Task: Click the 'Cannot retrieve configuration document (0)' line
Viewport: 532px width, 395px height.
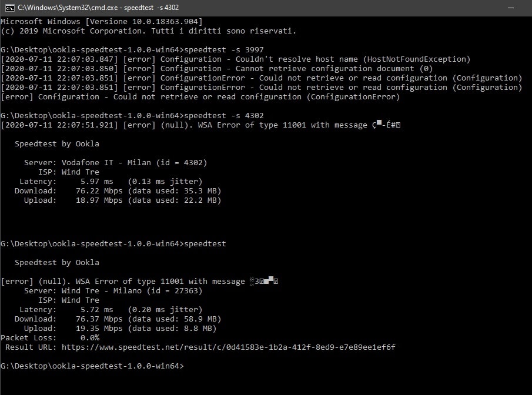Action: pyautogui.click(x=217, y=69)
